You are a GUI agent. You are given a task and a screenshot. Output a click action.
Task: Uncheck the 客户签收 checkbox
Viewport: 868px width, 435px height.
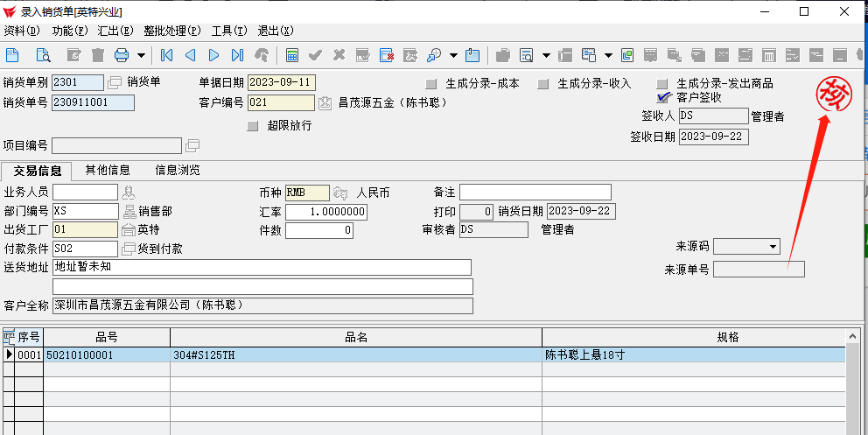click(663, 97)
